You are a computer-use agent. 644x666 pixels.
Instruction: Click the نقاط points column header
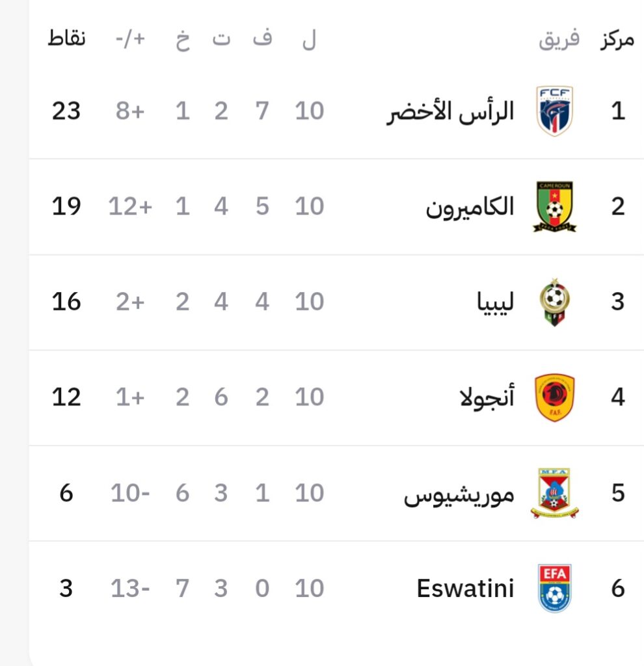point(66,40)
